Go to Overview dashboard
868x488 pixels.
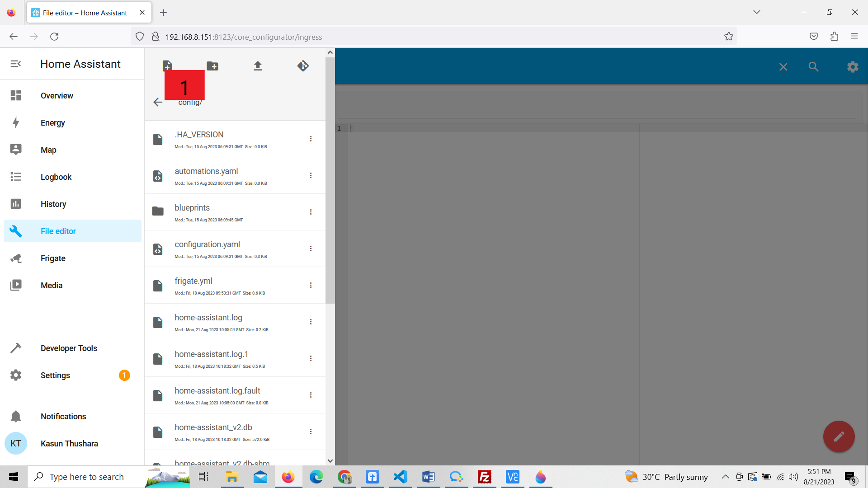[x=72, y=96]
